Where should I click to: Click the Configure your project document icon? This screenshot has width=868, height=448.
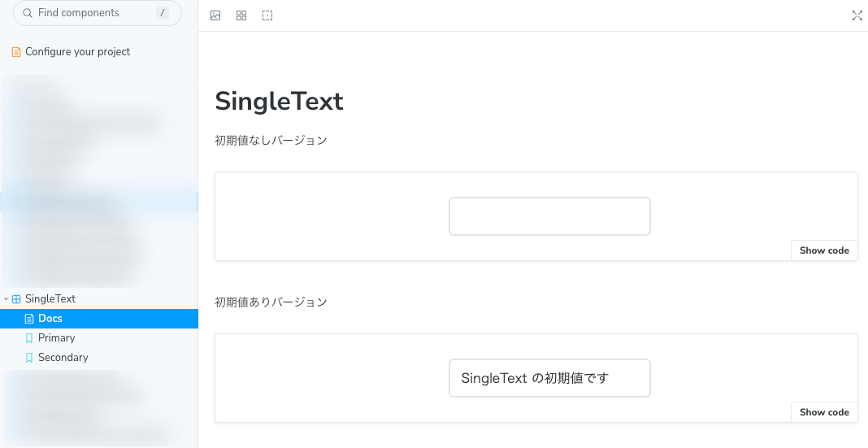[x=16, y=52]
